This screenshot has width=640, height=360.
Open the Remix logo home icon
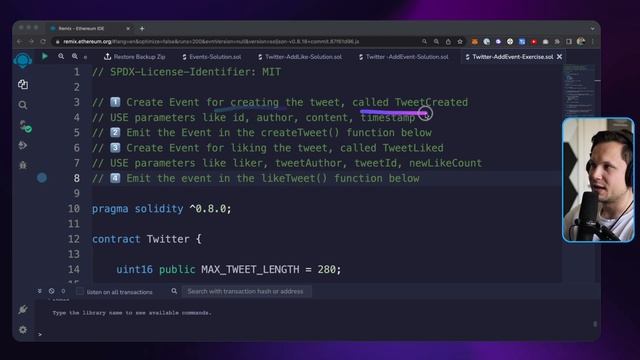coord(22,60)
